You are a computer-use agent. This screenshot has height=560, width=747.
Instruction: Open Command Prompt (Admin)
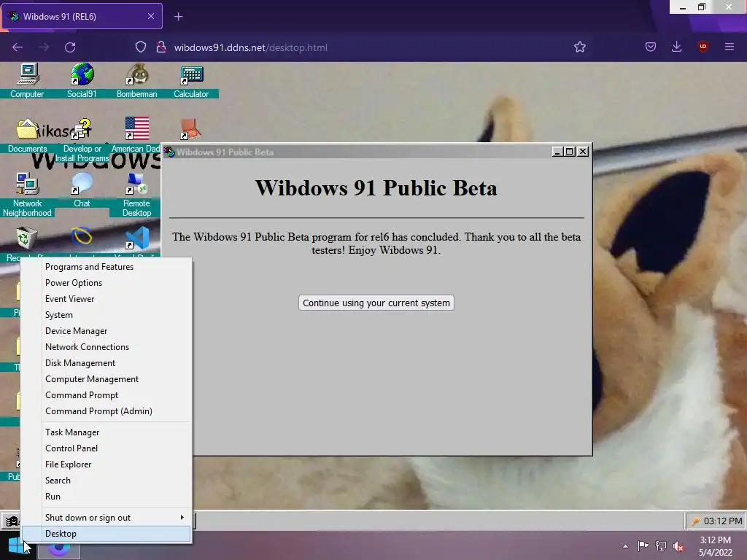(x=106, y=411)
